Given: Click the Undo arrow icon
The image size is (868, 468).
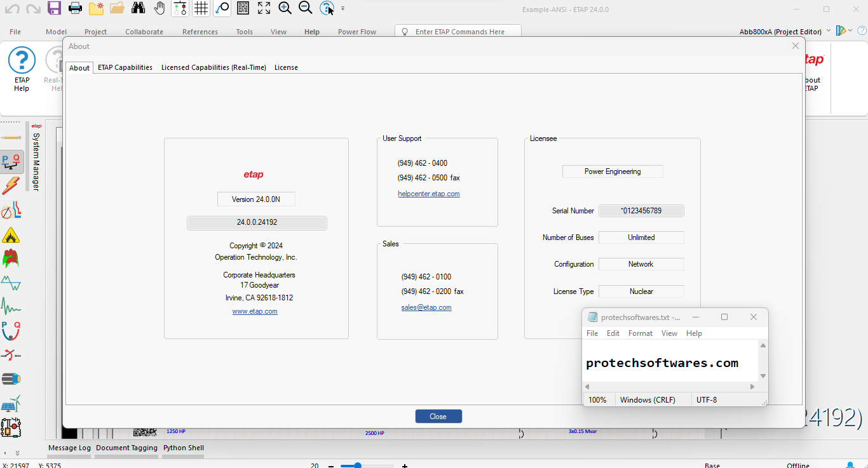Looking at the screenshot, I should (x=13, y=9).
